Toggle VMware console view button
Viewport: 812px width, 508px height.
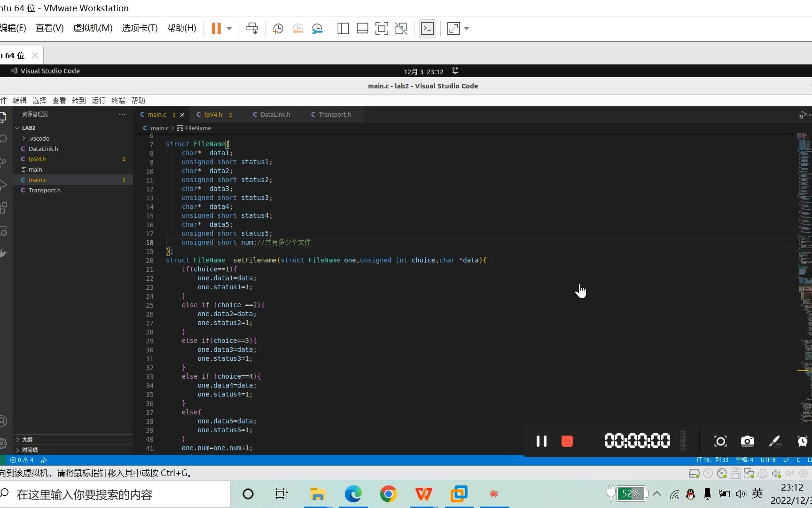[427, 29]
